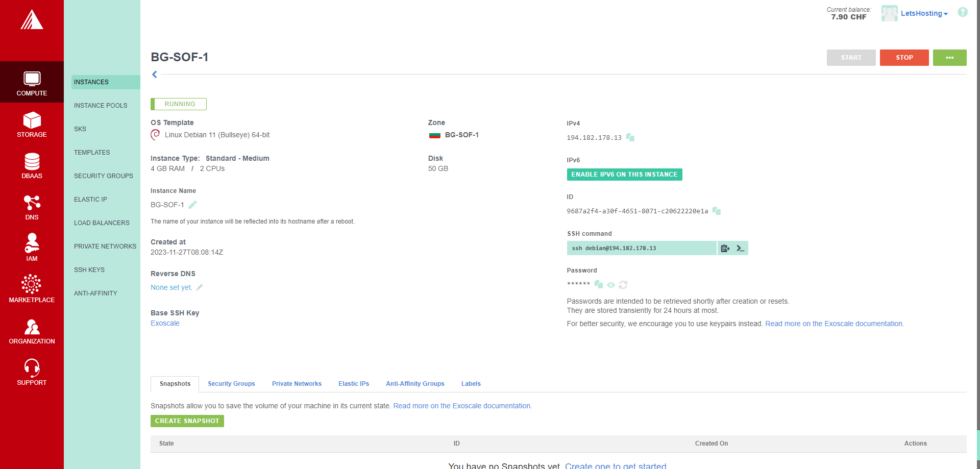The image size is (980, 469).
Task: Switch to the Labels tab
Action: (x=471, y=384)
